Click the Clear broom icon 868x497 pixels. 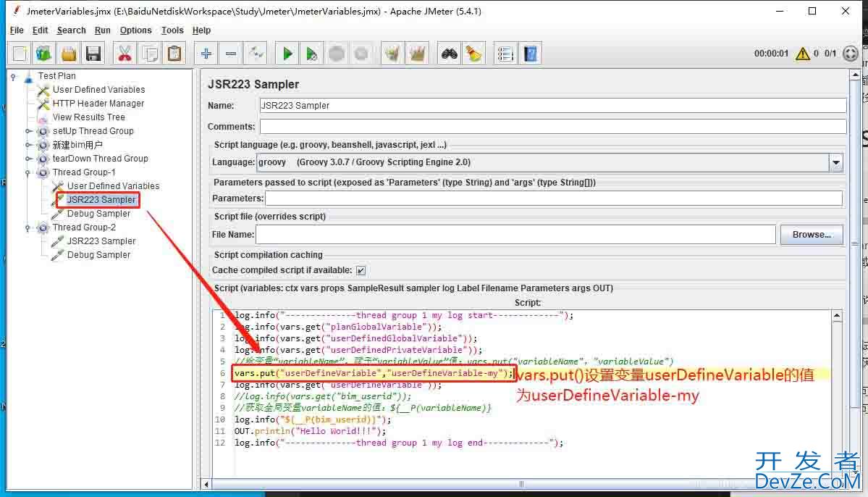click(x=392, y=54)
